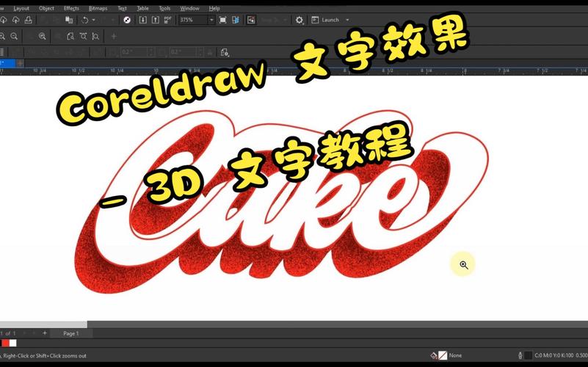Click the Paste clipboard icon
Screen dimensions: 588x367
[68, 20]
